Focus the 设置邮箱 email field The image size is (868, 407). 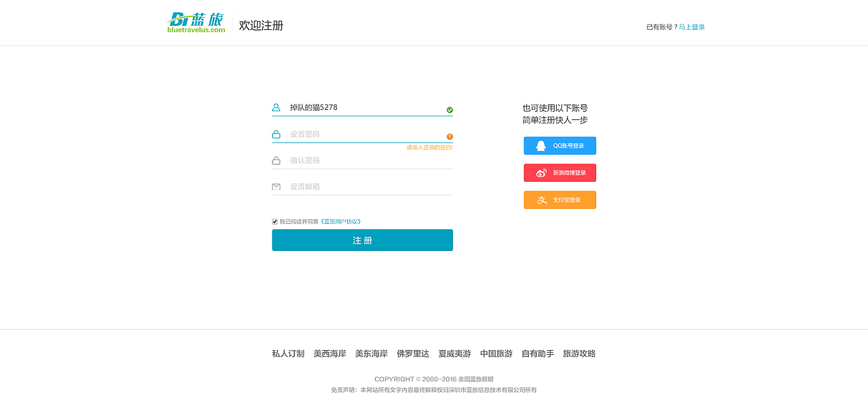362,187
